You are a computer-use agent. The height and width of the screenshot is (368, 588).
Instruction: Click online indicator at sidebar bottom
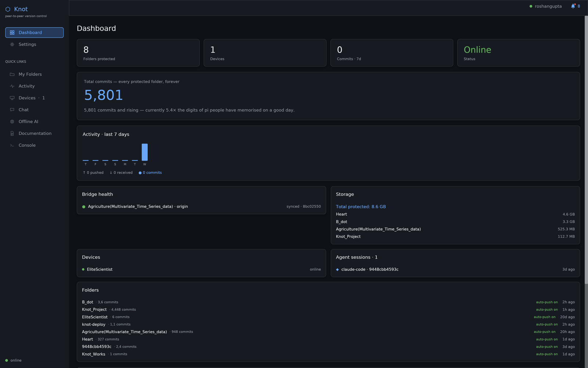pos(13,360)
